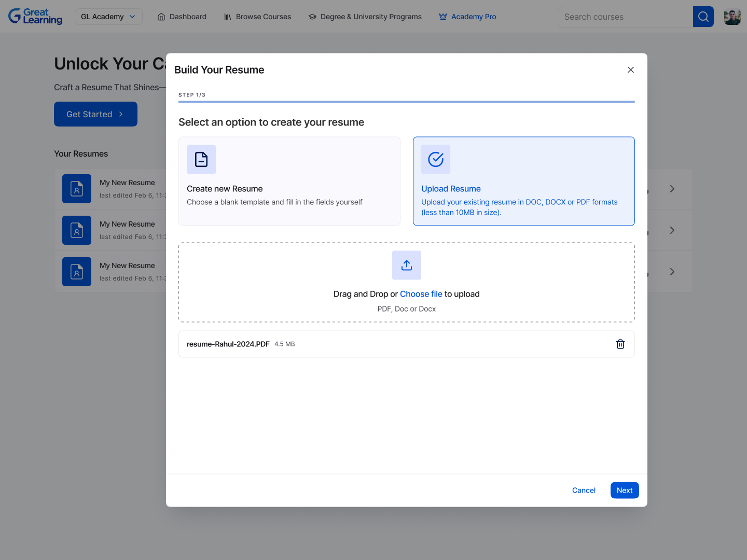
Task: Click the search magnifier button
Action: pyautogui.click(x=703, y=17)
